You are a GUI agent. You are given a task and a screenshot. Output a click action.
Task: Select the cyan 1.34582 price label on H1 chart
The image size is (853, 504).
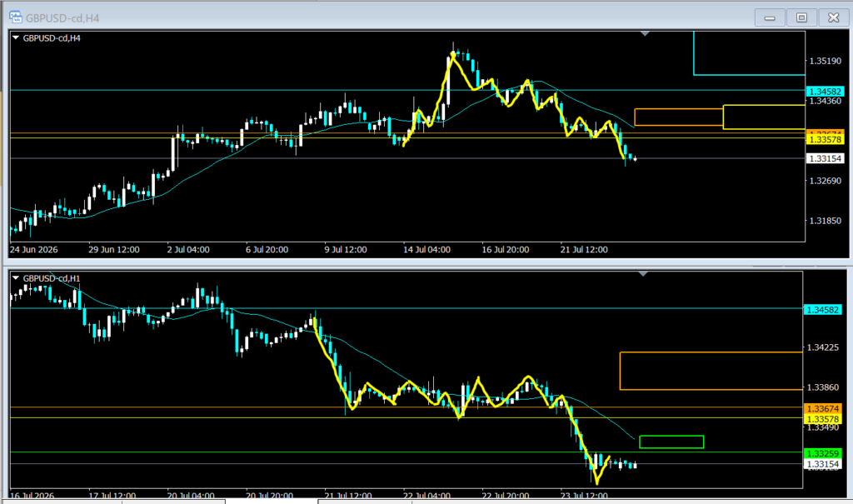[822, 310]
